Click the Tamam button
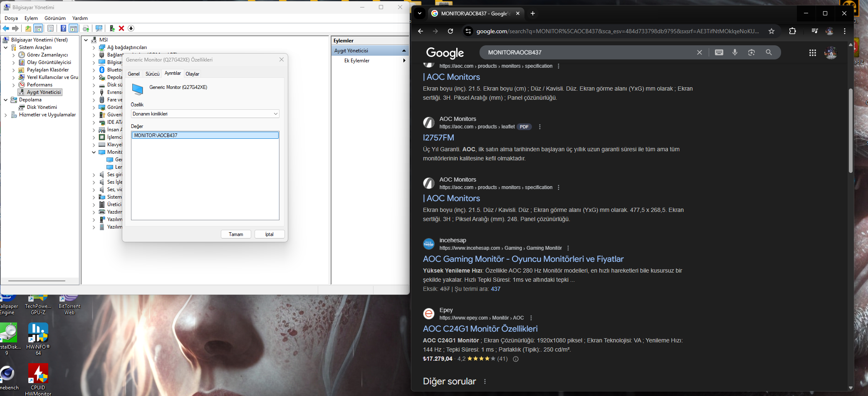 [236, 234]
